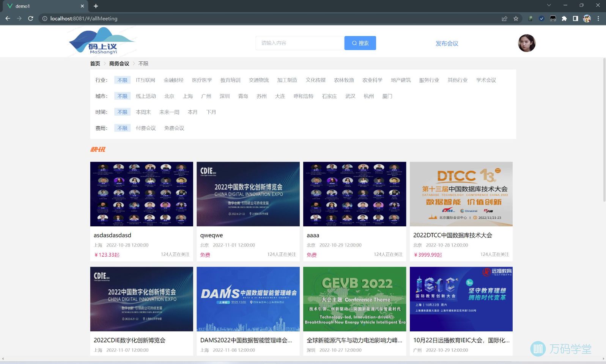The height and width of the screenshot is (364, 606).
Task: Open the DTCC database conference thumbnail
Action: 461,194
